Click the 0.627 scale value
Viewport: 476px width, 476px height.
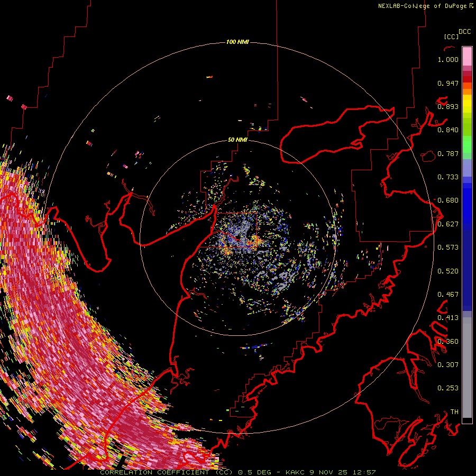pyautogui.click(x=448, y=224)
